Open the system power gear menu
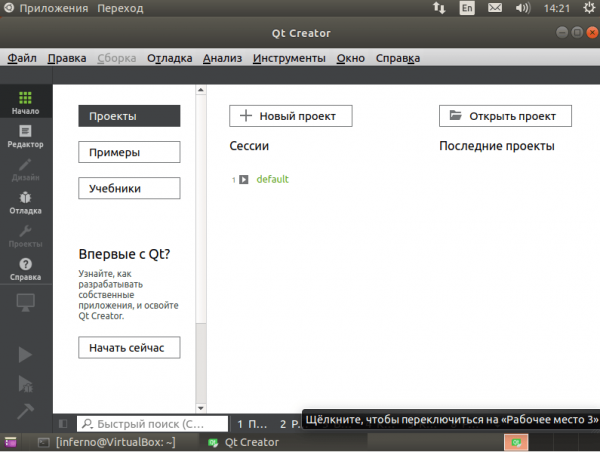 (589, 8)
